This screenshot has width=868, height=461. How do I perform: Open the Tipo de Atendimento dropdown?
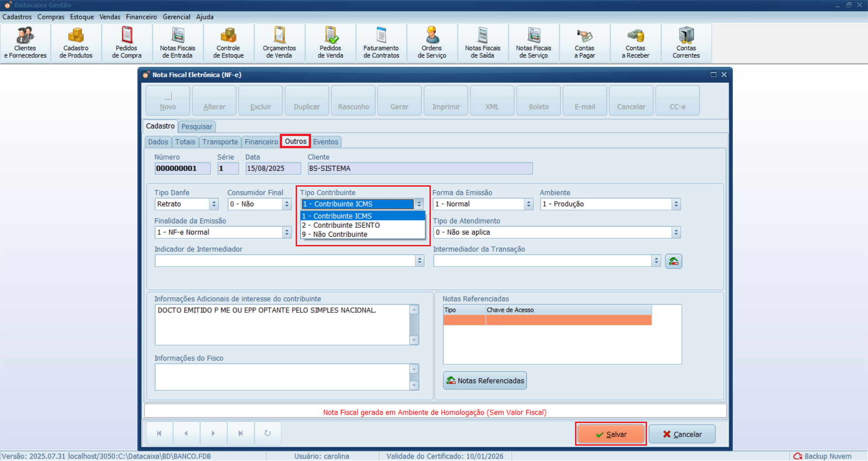[676, 232]
